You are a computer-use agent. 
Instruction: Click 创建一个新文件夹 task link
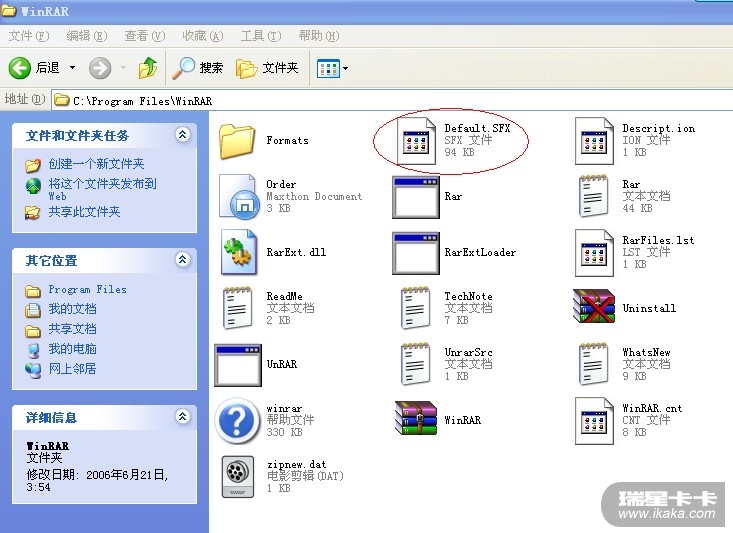click(96, 164)
